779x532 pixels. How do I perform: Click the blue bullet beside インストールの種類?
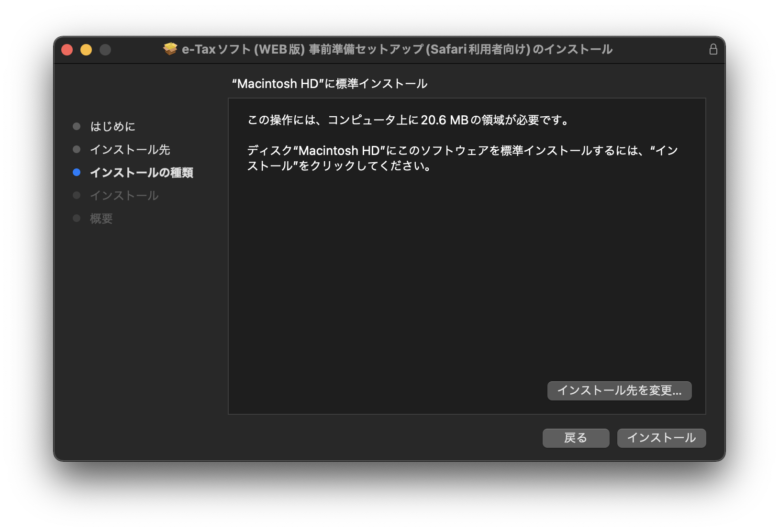pyautogui.click(x=77, y=172)
